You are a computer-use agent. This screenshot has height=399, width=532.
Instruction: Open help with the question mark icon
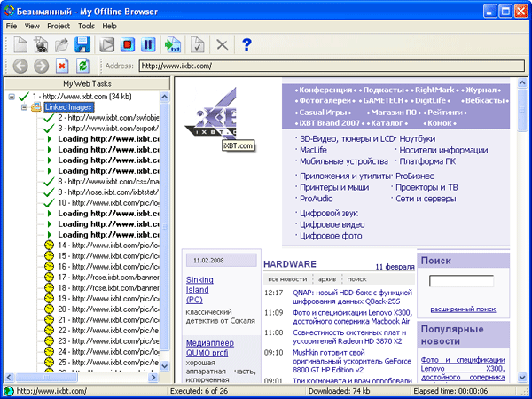tap(247, 44)
